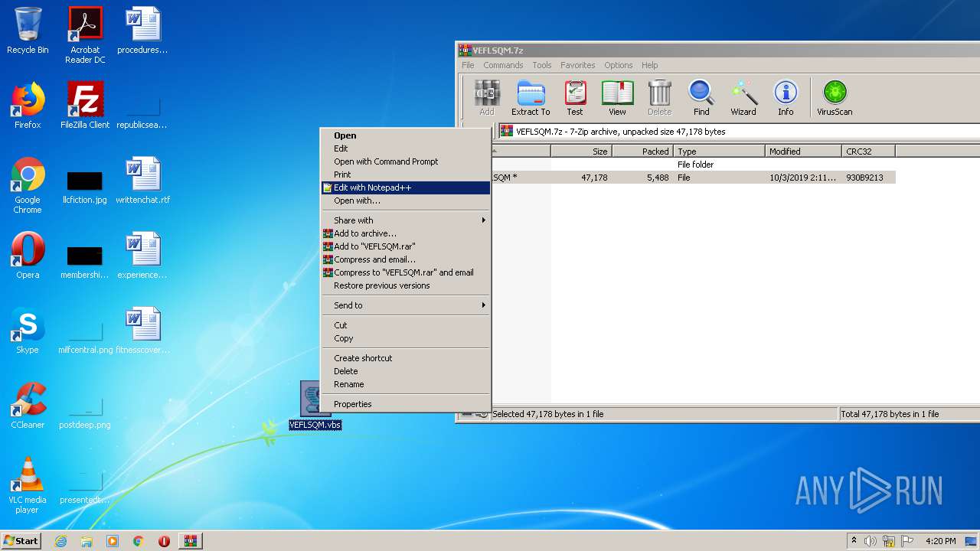Click the 4:20 PM taskbar clock
980x551 pixels.
[x=940, y=541]
